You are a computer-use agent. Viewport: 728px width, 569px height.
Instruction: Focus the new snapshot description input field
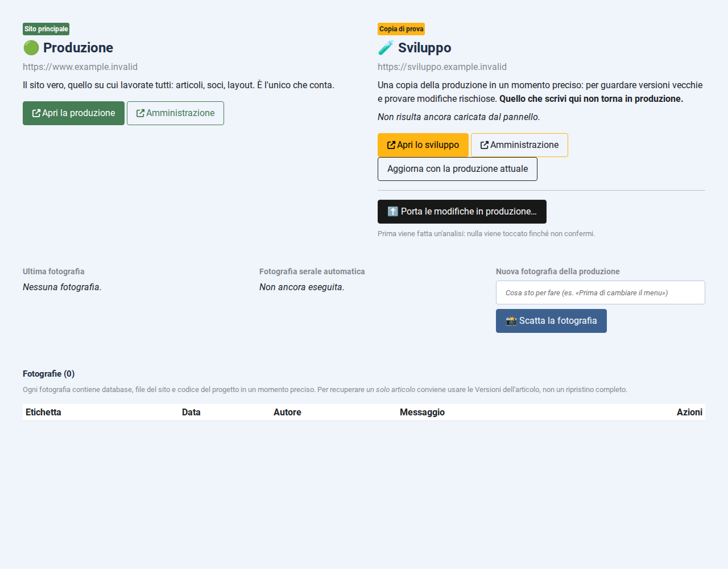coord(601,292)
